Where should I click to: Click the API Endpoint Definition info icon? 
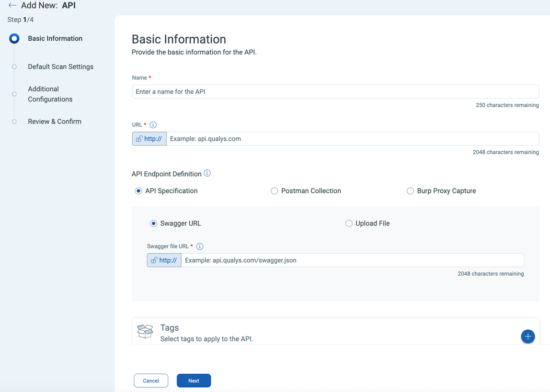point(207,173)
